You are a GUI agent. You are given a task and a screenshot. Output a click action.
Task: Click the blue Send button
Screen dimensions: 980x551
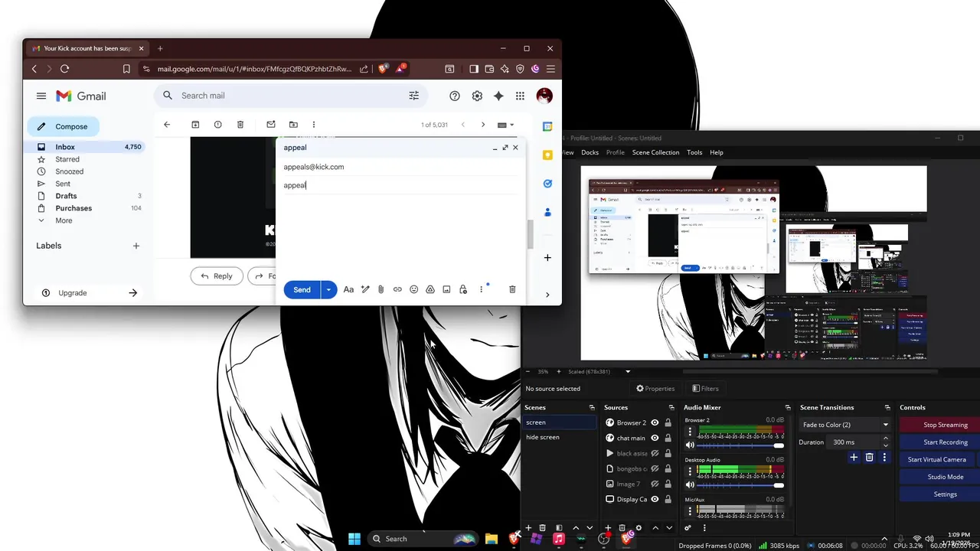[x=302, y=289]
